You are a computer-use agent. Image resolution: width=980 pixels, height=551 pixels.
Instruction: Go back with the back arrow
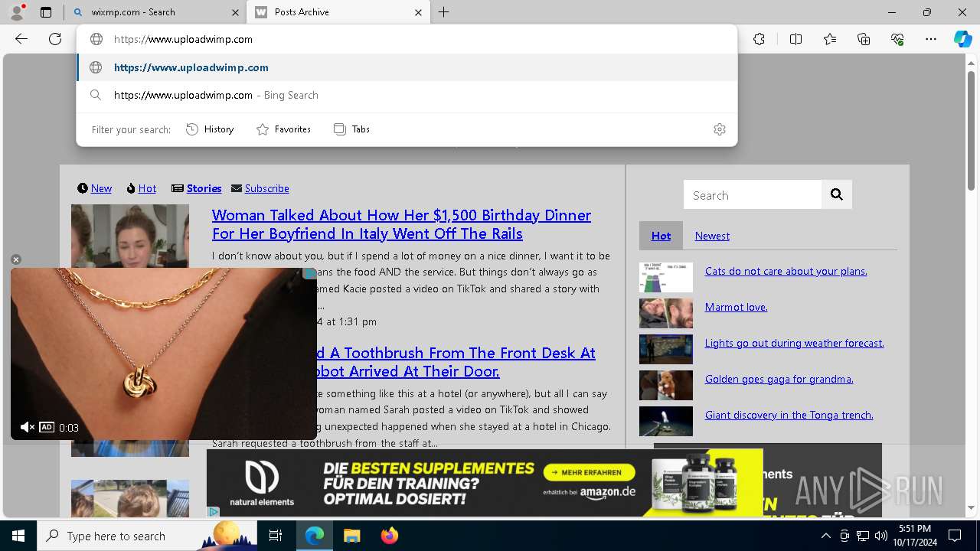pos(21,39)
